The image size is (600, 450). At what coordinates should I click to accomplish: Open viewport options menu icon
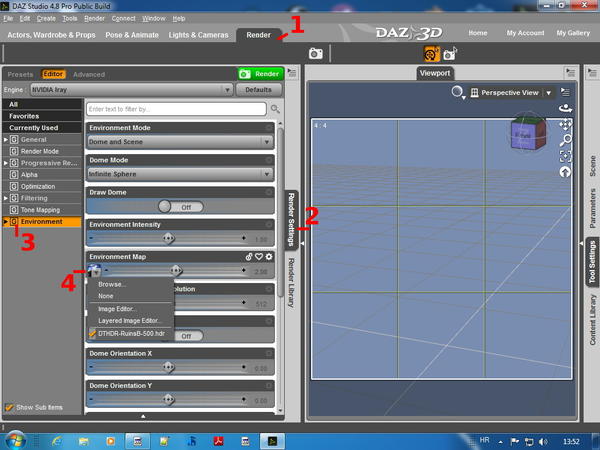pos(565,92)
